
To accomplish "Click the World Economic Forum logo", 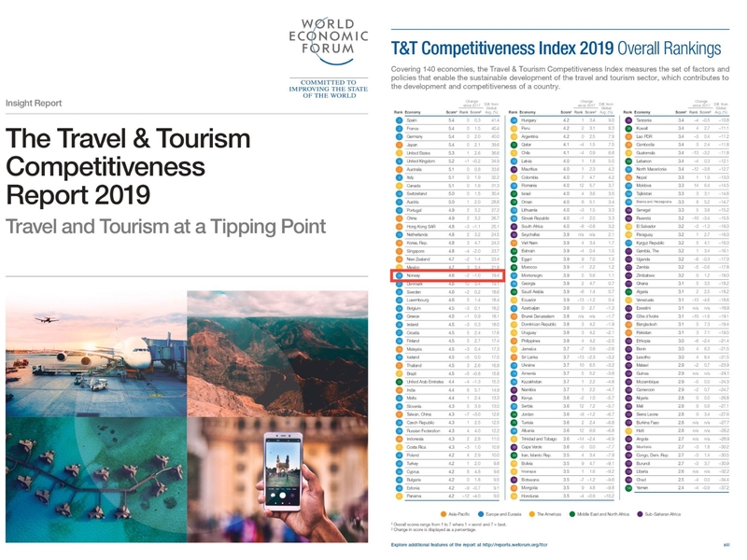I will pyautogui.click(x=329, y=41).
